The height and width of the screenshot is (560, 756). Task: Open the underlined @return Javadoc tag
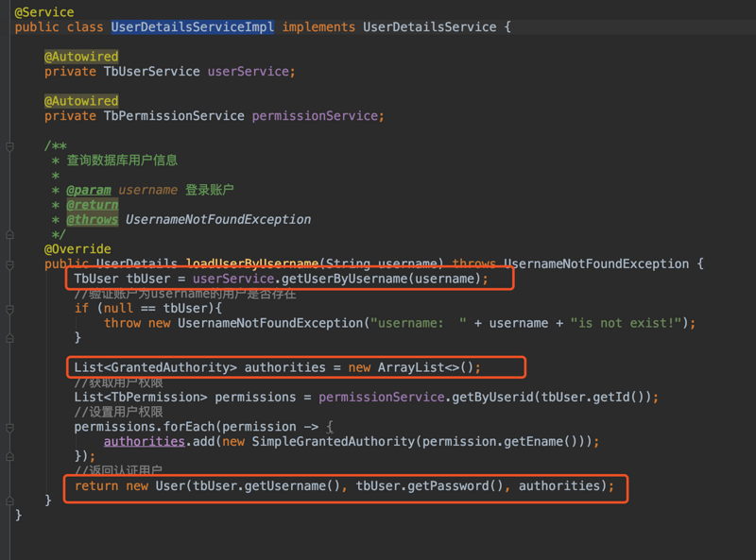(x=92, y=204)
